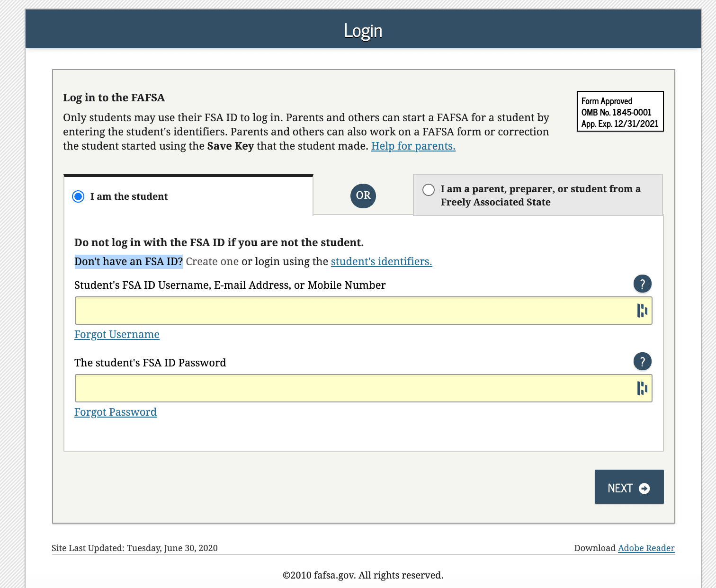Follow the "Create one" FSA ID link
The height and width of the screenshot is (588, 716).
pyautogui.click(x=212, y=261)
